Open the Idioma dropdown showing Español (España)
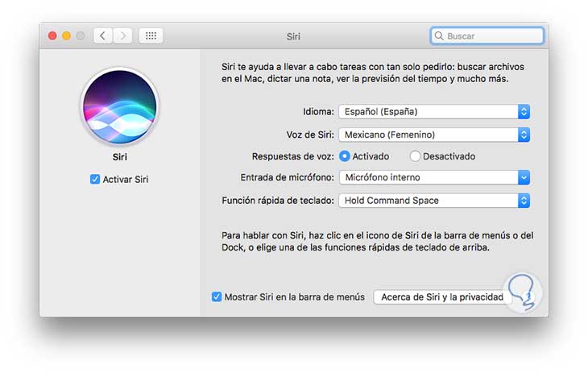The width and height of the screenshot is (588, 373). 434,112
